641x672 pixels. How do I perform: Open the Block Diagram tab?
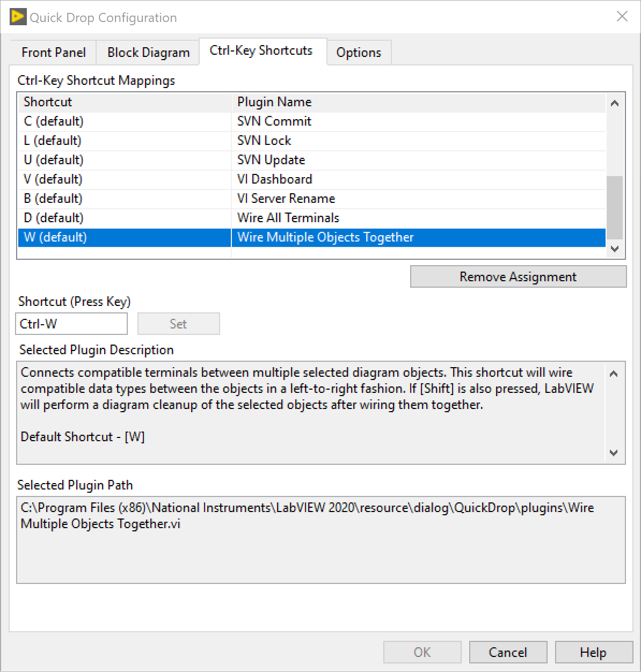pos(148,52)
